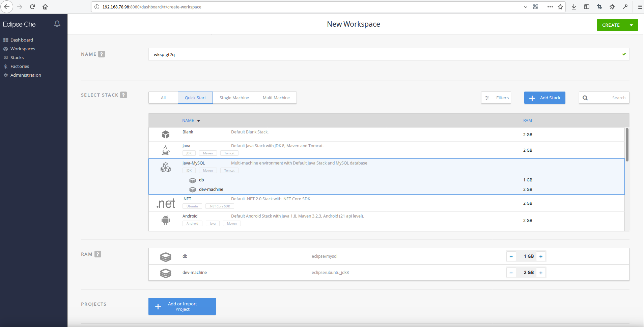Click the Tomcat tag on Java stack
The image size is (644, 327).
229,153
